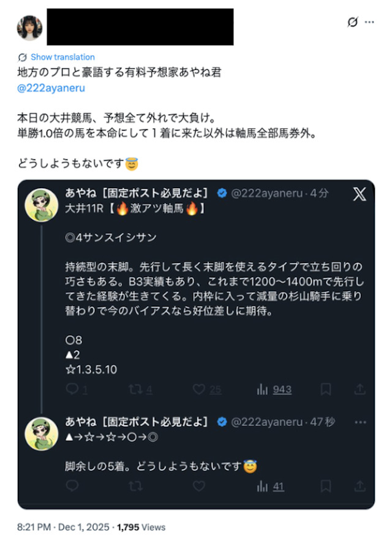Select the X logo on the embedded post
This screenshot has height=550, width=392.
point(360,193)
